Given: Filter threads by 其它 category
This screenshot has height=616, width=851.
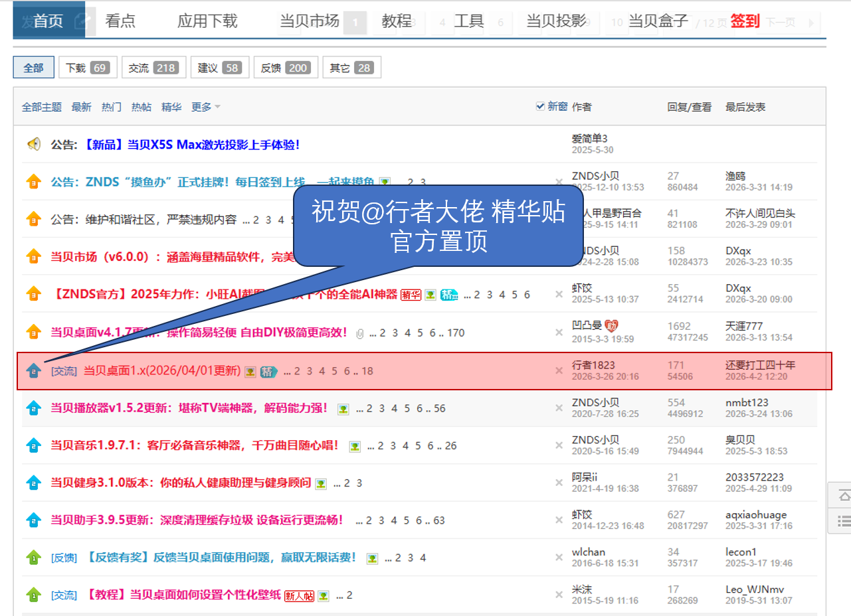Looking at the screenshot, I should pyautogui.click(x=352, y=67).
